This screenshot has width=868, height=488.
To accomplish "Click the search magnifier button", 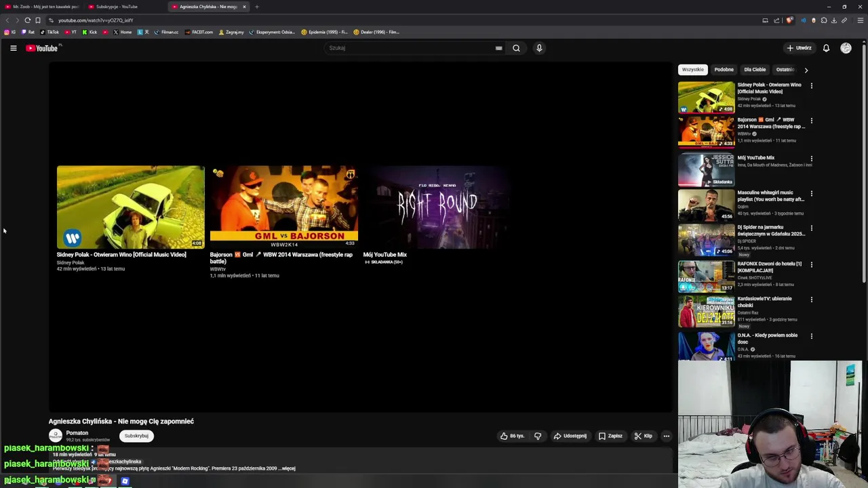I will tap(516, 48).
